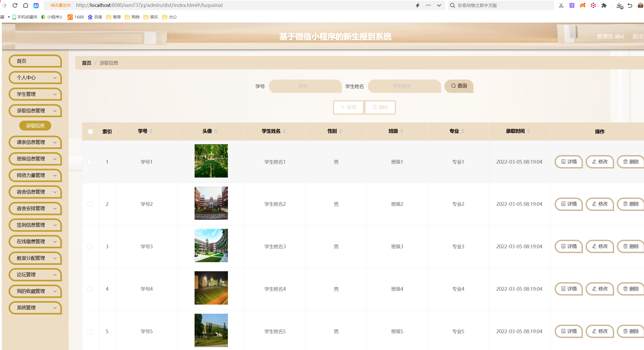Check the checkbox for row 学号3
This screenshot has height=350, width=644.
tap(90, 247)
